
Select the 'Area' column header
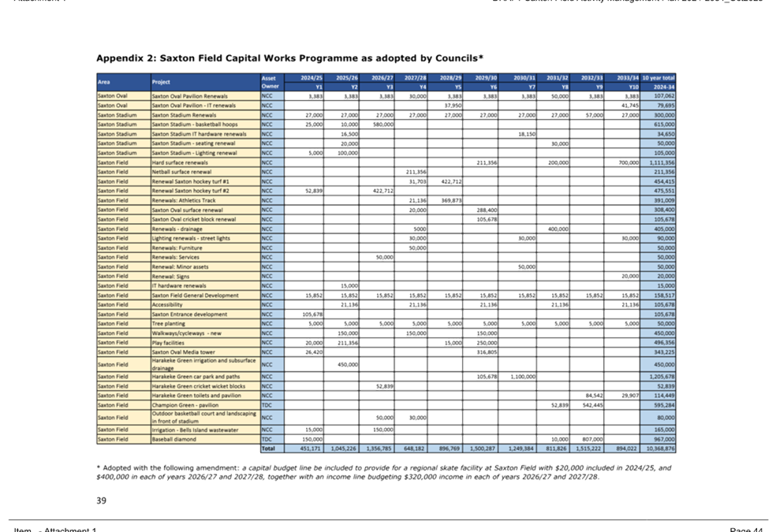pos(124,82)
